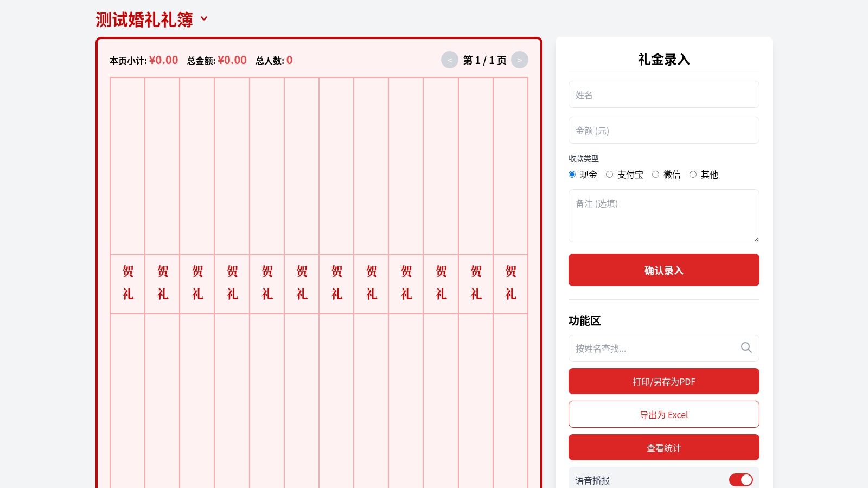Open the 测试婚礼礼簿 dropdown chevron
Screen dimensions: 868x488
click(x=204, y=18)
